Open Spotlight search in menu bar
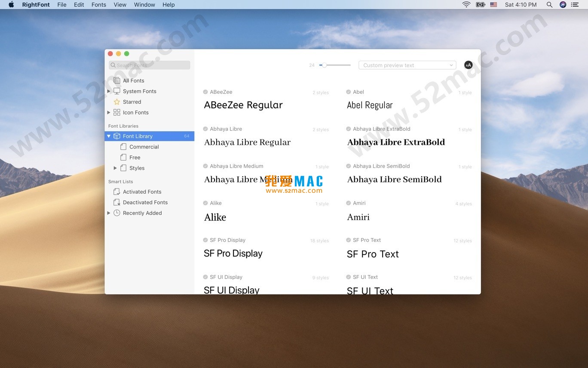588x368 pixels. [x=549, y=5]
